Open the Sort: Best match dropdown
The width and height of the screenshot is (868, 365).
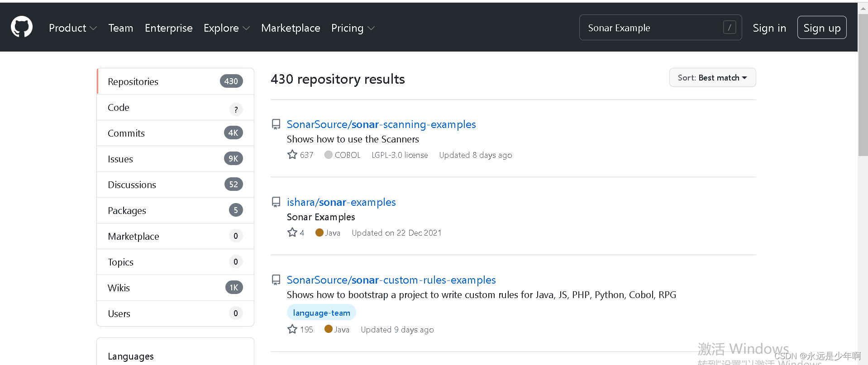click(x=712, y=78)
